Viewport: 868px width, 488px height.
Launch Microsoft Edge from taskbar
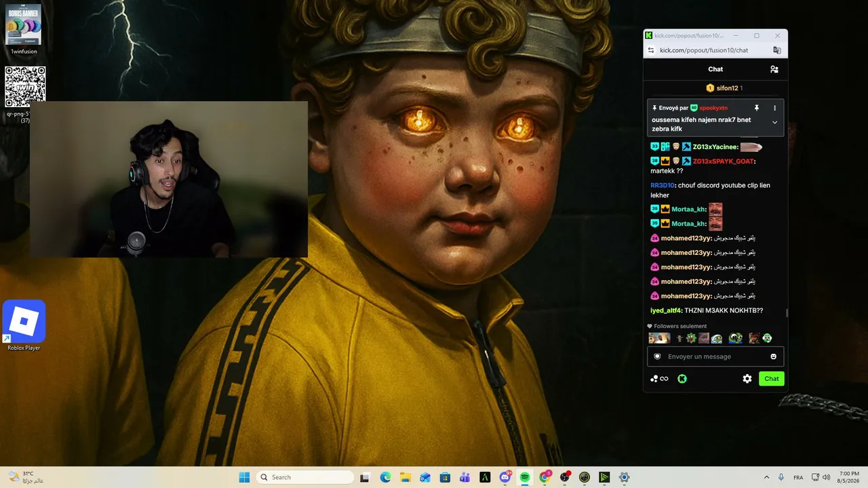point(385,477)
